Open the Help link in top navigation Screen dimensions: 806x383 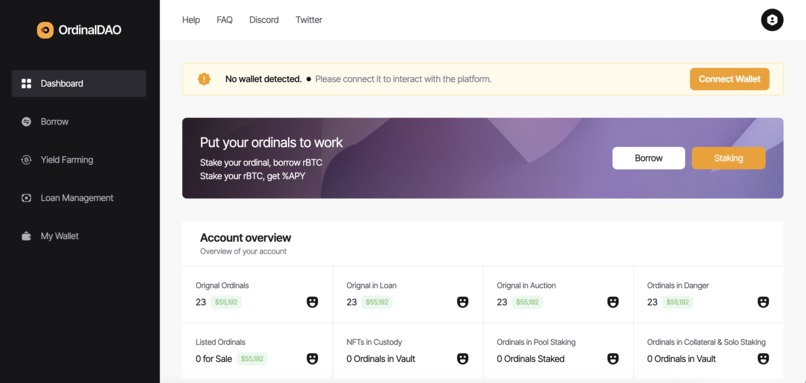[x=191, y=20]
